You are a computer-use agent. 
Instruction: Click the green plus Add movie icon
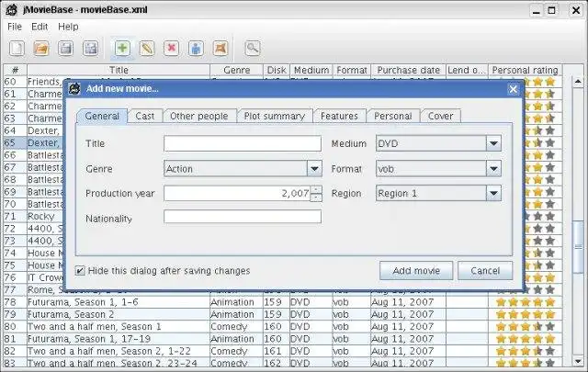tap(122, 48)
